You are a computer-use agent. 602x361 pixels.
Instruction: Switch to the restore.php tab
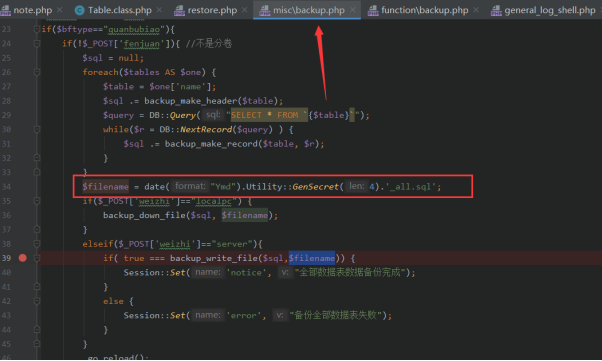[212, 10]
